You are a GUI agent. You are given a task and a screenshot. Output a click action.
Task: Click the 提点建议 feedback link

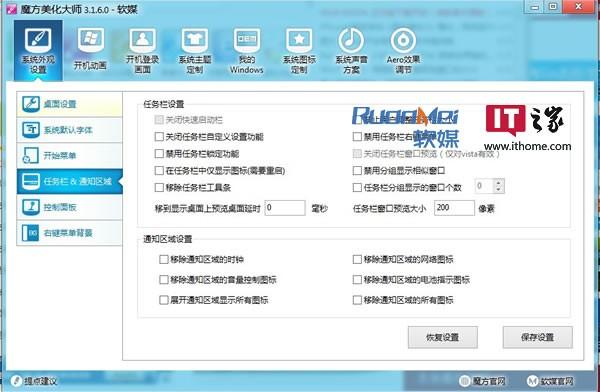click(x=34, y=381)
